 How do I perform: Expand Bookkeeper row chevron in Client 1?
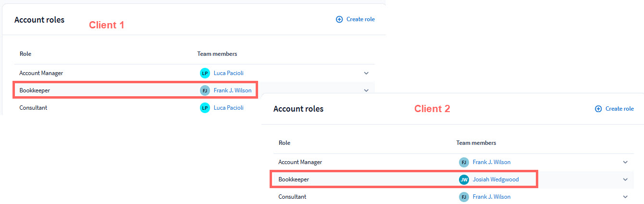366,90
